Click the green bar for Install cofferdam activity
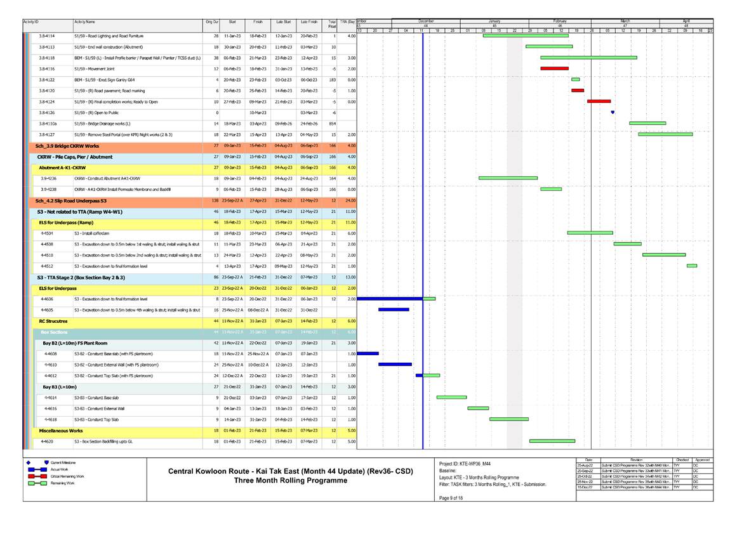The width and height of the screenshot is (756, 534). (590, 233)
